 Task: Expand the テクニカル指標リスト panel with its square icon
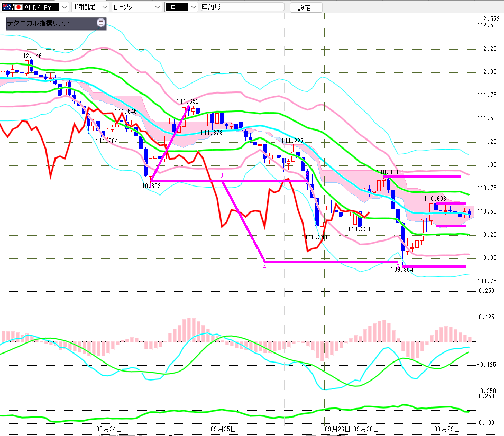click(101, 23)
